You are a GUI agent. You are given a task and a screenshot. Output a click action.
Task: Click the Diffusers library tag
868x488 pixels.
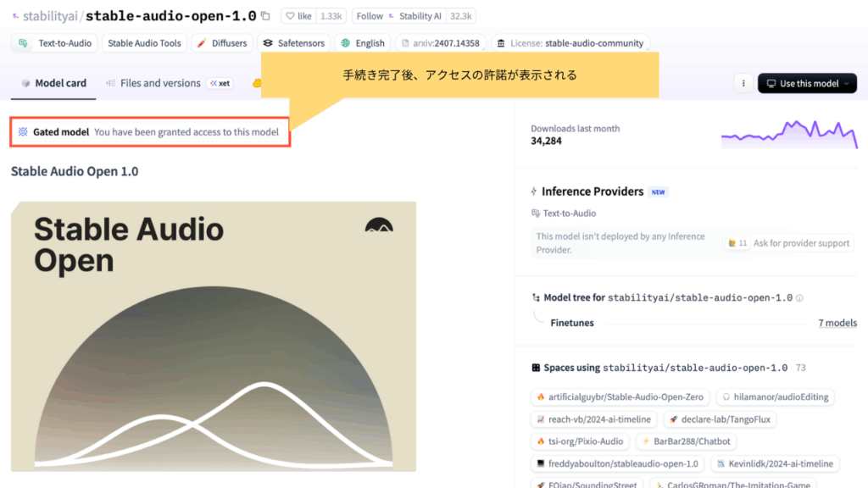pos(222,43)
